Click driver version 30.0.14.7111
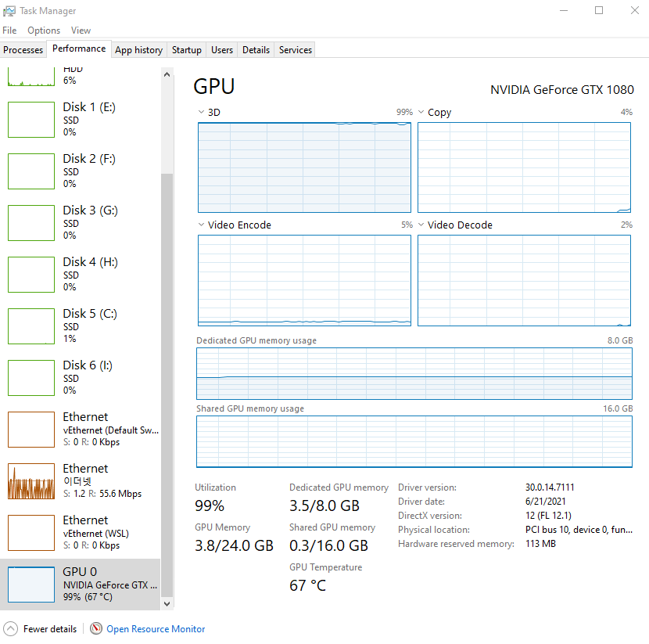This screenshot has height=644, width=649. coord(550,487)
